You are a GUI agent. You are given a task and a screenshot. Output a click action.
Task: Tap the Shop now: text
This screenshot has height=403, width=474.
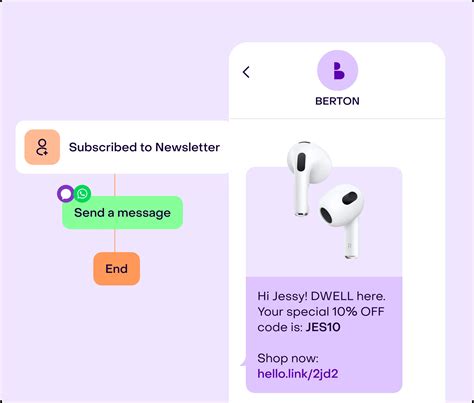288,358
